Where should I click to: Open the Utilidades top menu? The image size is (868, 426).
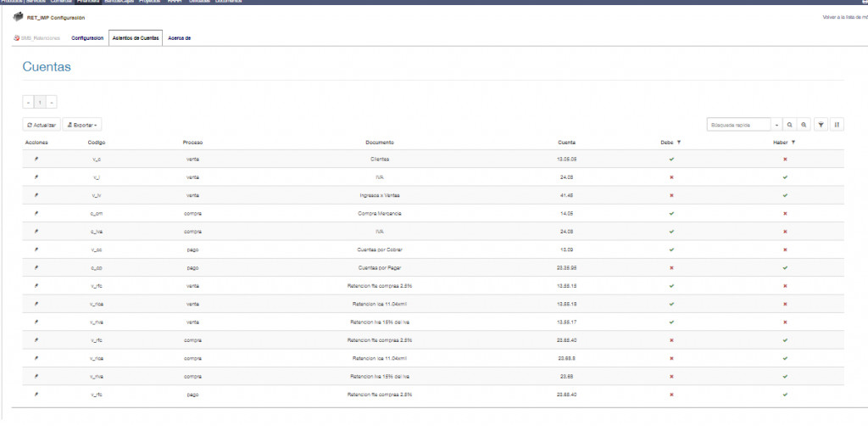tap(199, 2)
